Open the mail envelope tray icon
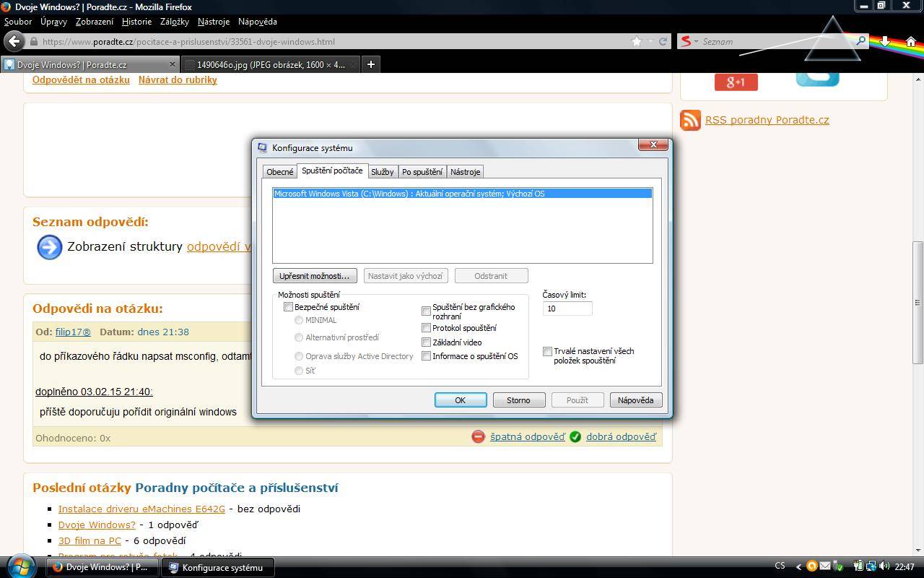The width and height of the screenshot is (924, 578). click(x=824, y=566)
